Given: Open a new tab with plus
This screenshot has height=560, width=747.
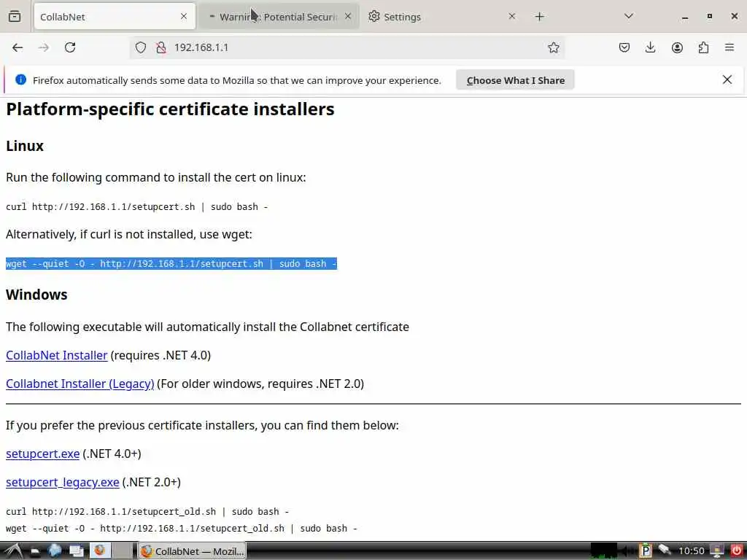Looking at the screenshot, I should coord(539,17).
